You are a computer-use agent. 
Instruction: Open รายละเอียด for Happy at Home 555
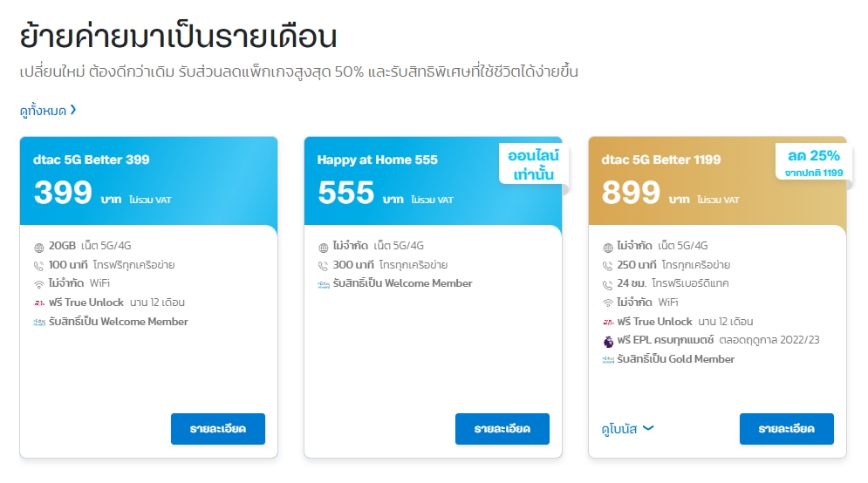[502, 429]
